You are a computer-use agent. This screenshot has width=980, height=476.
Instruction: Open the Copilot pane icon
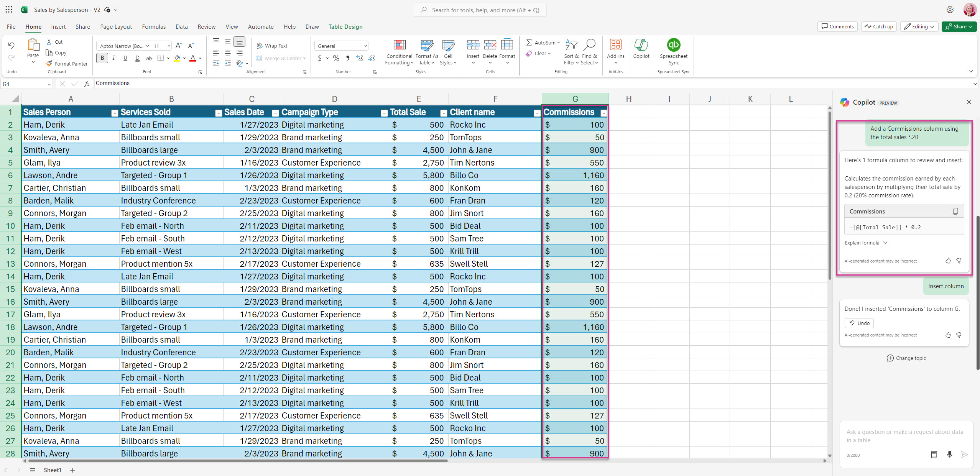641,48
